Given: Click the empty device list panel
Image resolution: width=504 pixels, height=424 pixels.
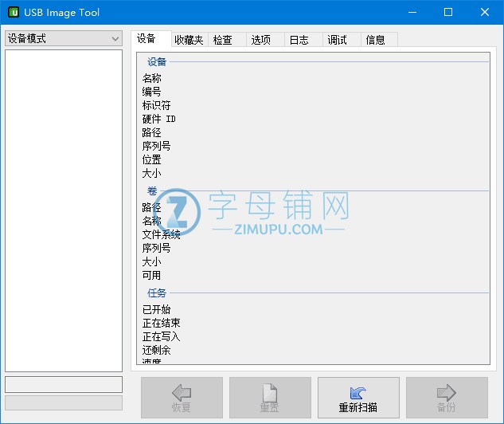Looking at the screenshot, I should point(64,210).
